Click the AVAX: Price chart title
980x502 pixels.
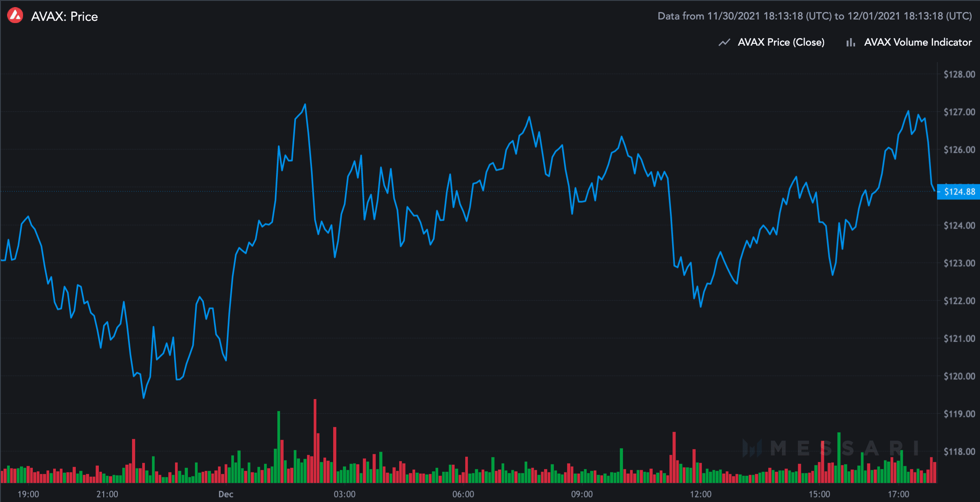[65, 16]
